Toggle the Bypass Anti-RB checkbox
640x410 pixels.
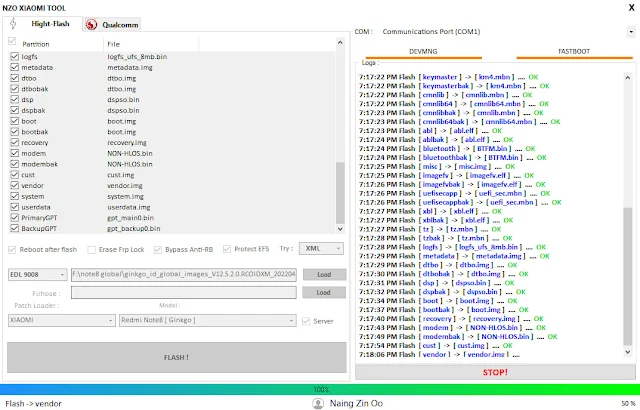click(158, 249)
